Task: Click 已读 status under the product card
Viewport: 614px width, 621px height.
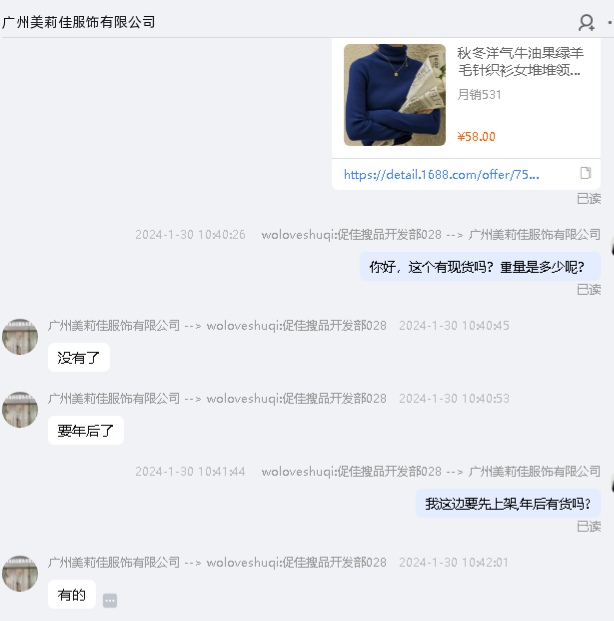Action: pos(589,198)
